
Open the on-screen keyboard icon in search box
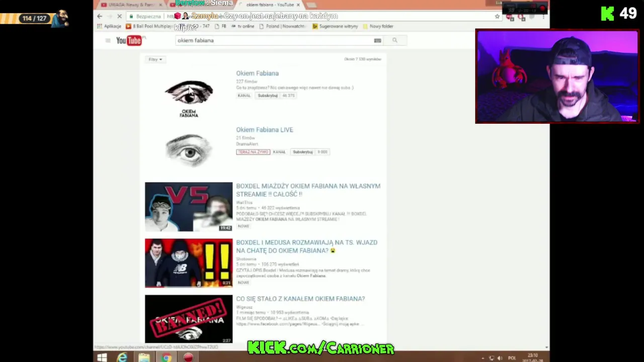pyautogui.click(x=377, y=40)
